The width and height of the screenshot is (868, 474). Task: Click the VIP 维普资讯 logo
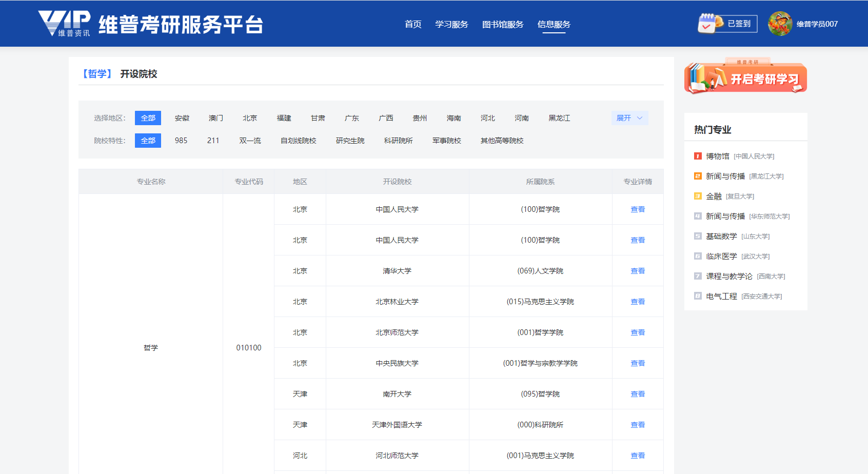tap(64, 24)
